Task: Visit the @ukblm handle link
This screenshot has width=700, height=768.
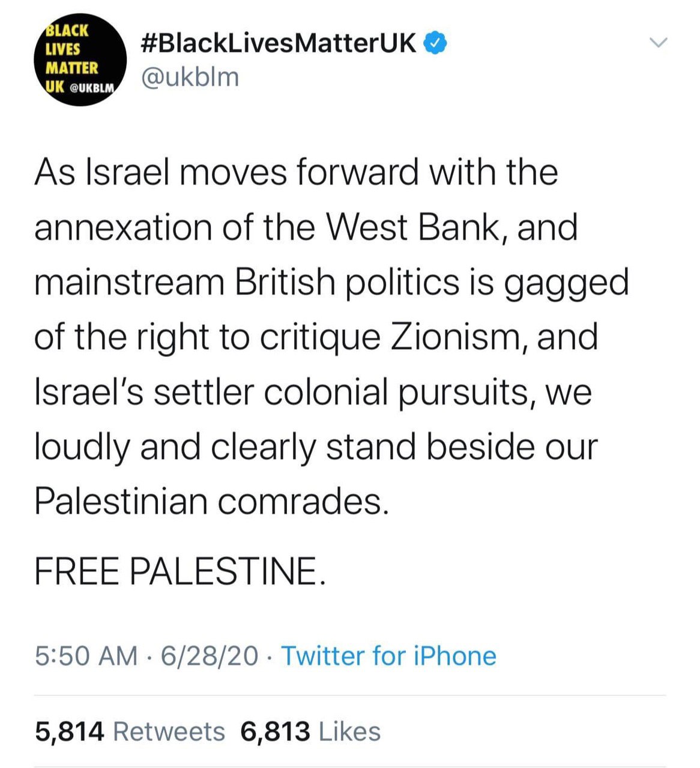Action: click(190, 77)
